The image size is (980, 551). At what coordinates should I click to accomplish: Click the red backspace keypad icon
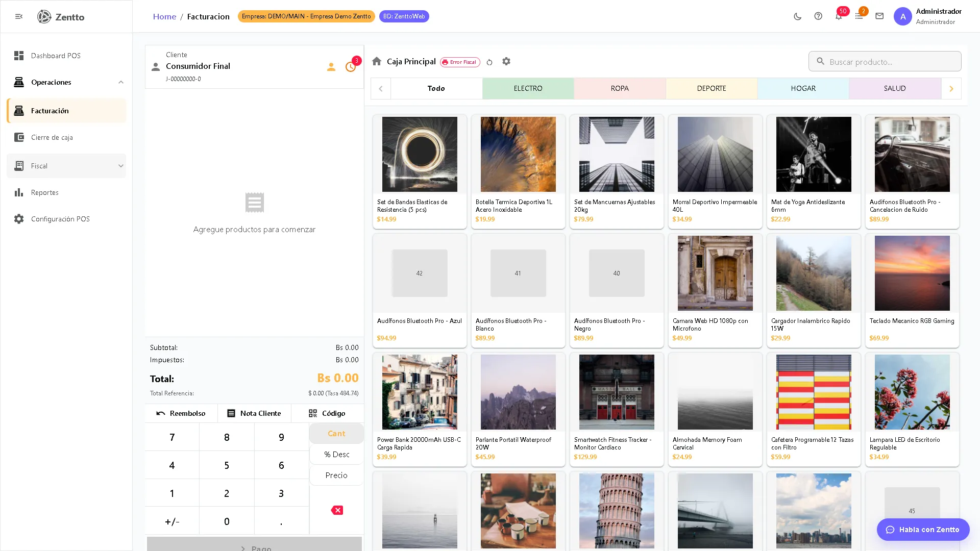(337, 510)
